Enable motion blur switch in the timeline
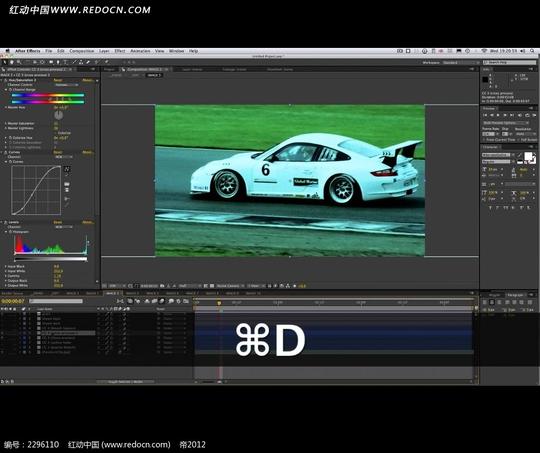 point(162,301)
